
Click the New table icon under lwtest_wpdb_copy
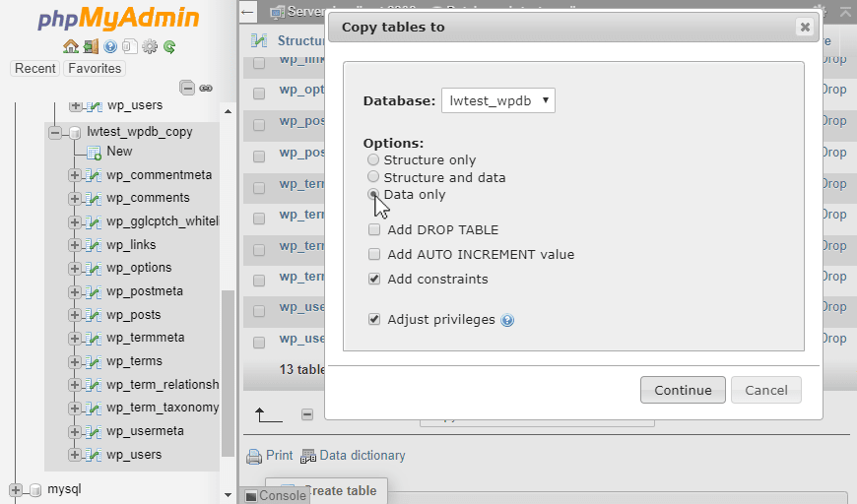tap(94, 153)
